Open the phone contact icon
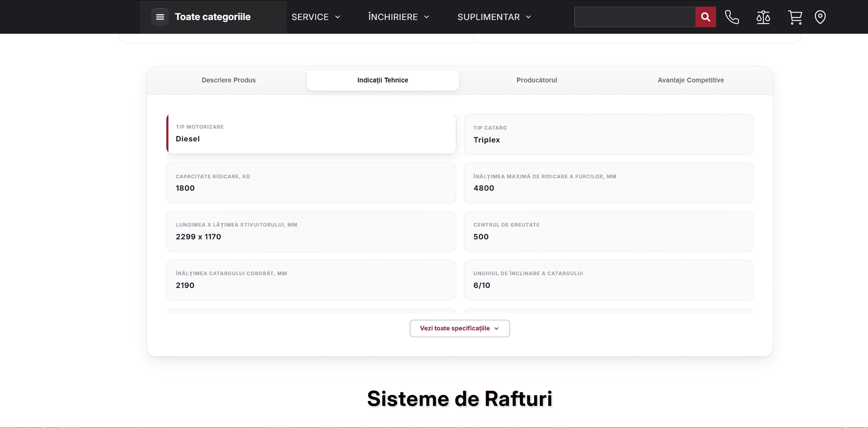 (732, 17)
